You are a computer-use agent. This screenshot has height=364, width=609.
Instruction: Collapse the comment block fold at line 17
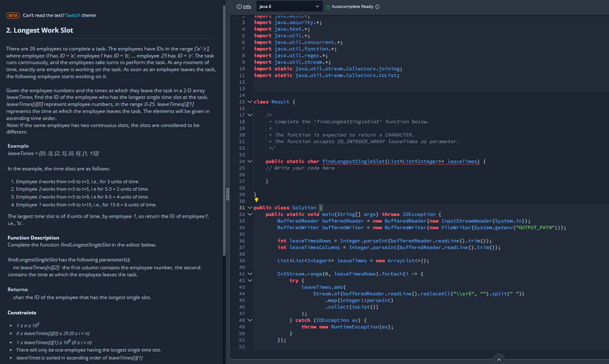pyautogui.click(x=249, y=115)
